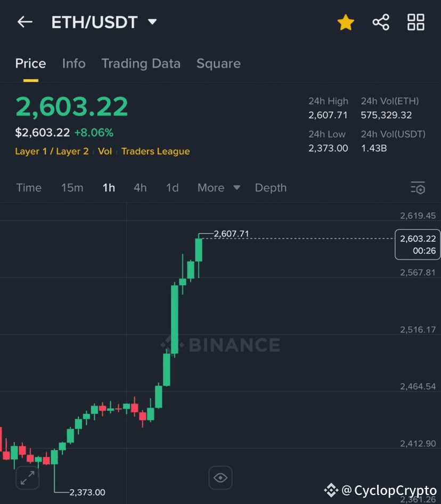441x504 pixels.
Task: Click the 24h Vol(ETH) value 575,329.32
Action: [x=386, y=115]
